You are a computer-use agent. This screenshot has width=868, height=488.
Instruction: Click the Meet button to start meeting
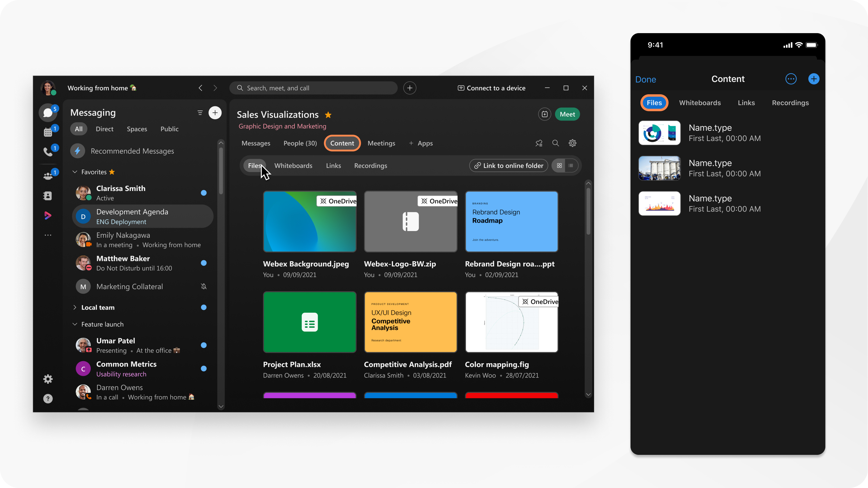567,114
